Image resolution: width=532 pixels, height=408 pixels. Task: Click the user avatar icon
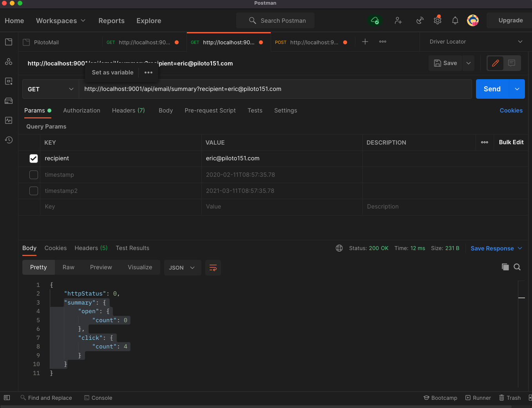tap(473, 20)
